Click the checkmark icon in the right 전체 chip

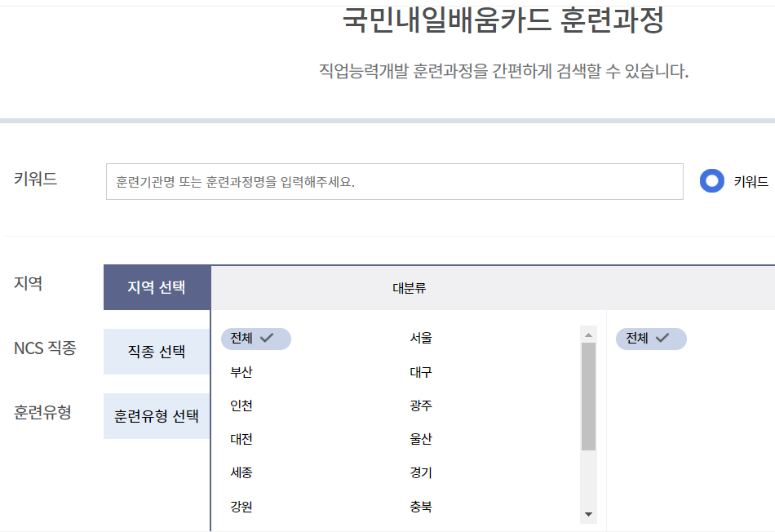662,338
